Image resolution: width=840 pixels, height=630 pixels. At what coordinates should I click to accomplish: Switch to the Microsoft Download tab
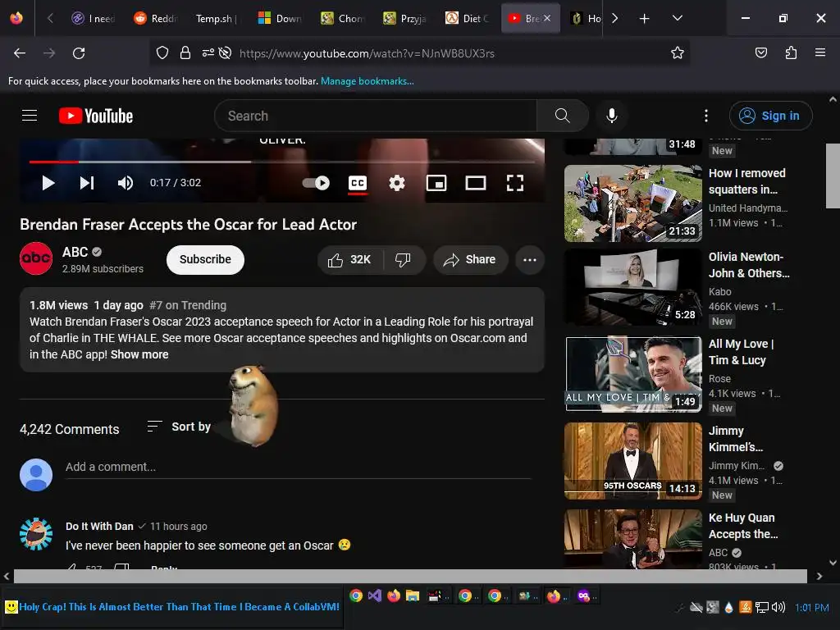(x=281, y=18)
